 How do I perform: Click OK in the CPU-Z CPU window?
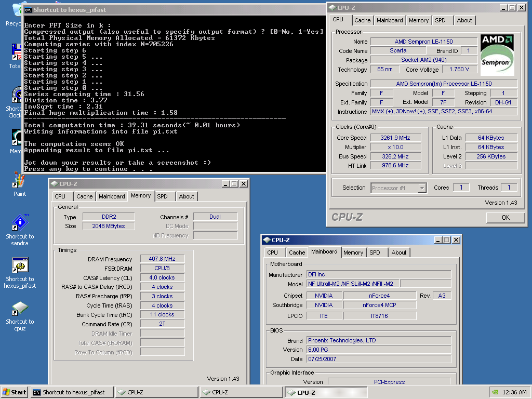(506, 218)
